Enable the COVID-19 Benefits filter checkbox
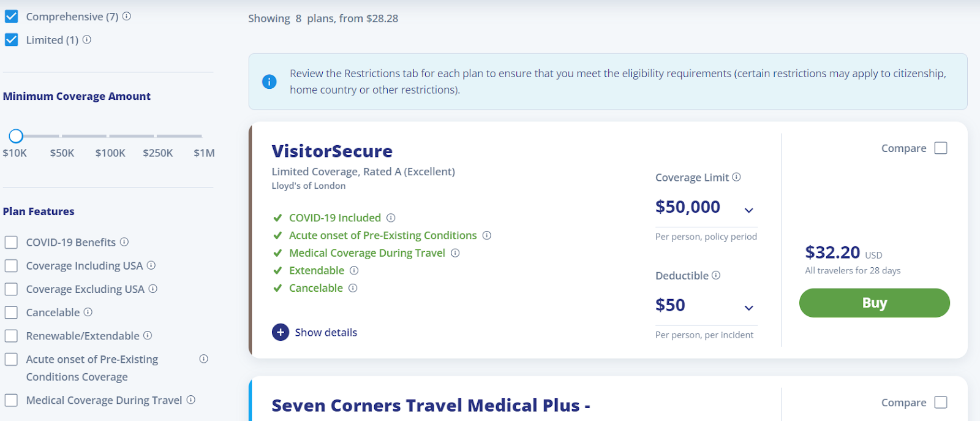 coord(11,243)
